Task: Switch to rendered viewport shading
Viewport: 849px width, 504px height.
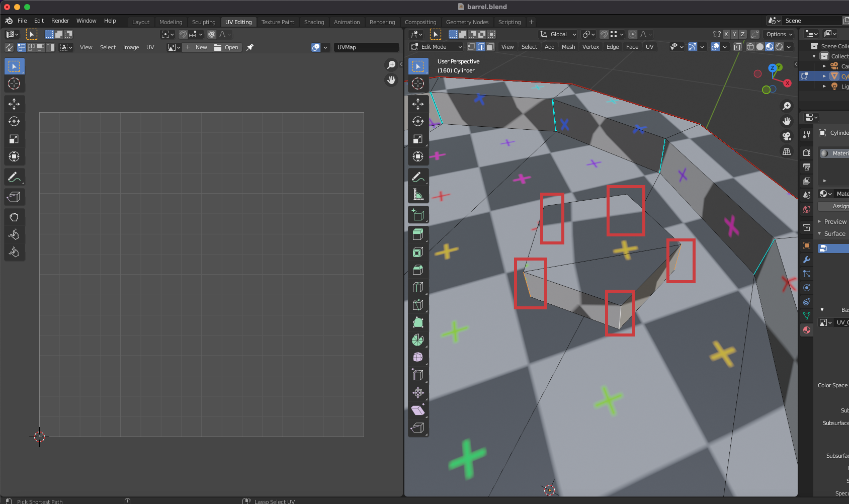Action: 779,47
